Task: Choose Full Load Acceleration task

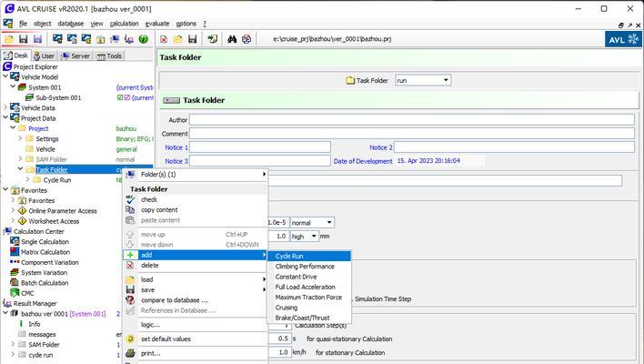Action: coord(309,287)
